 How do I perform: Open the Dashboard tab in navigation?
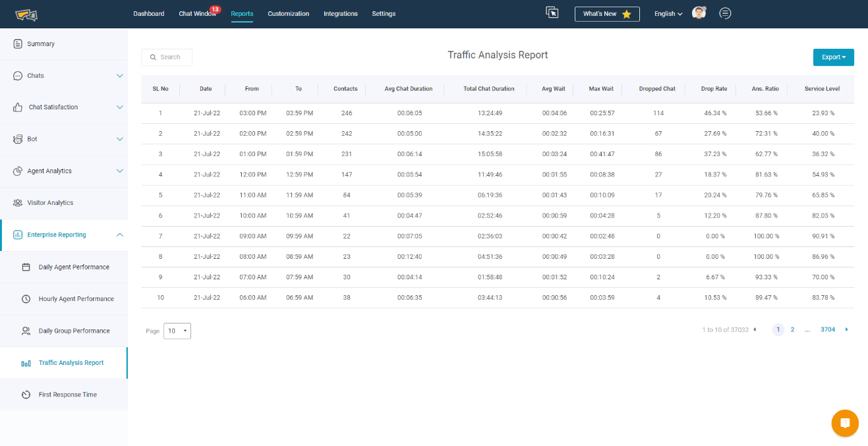click(148, 14)
